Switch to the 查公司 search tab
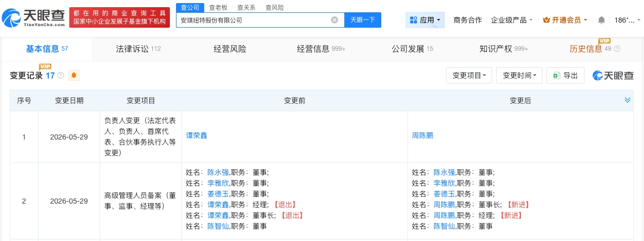The width and height of the screenshot is (644, 241). click(189, 7)
